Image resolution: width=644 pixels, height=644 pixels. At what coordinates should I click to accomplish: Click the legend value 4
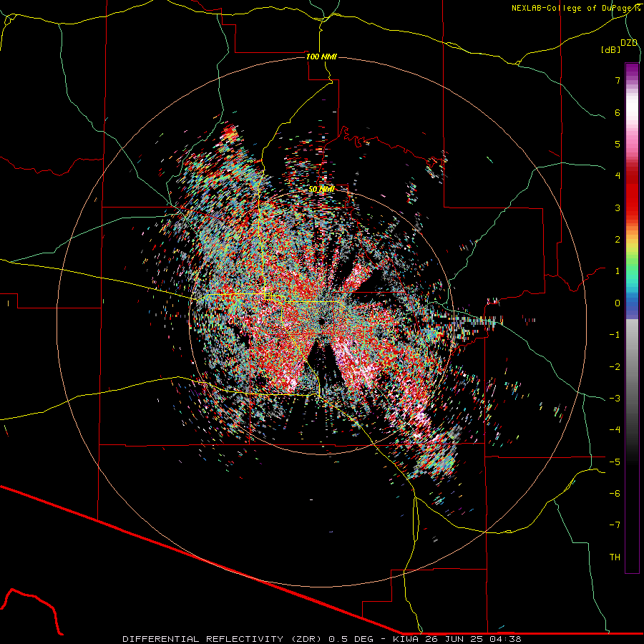pos(618,176)
